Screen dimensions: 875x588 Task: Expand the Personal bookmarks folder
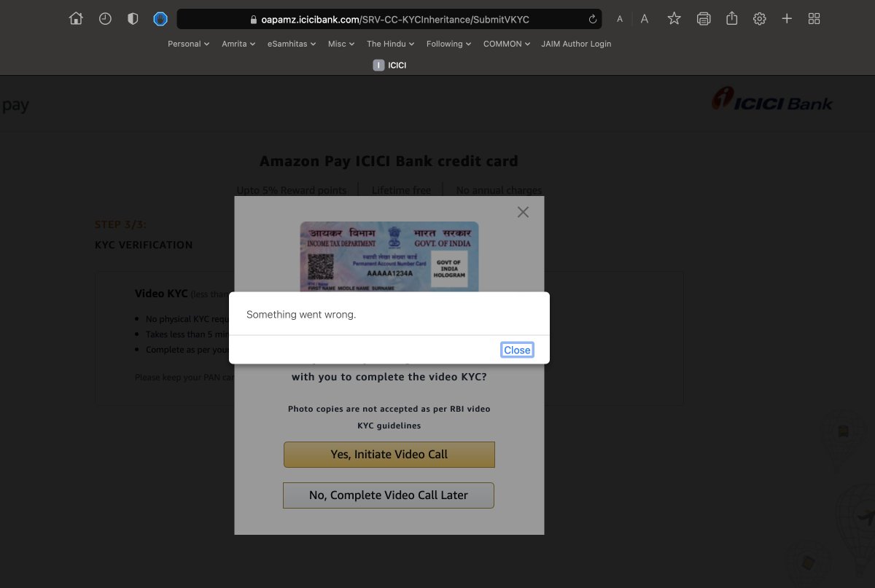tap(188, 44)
